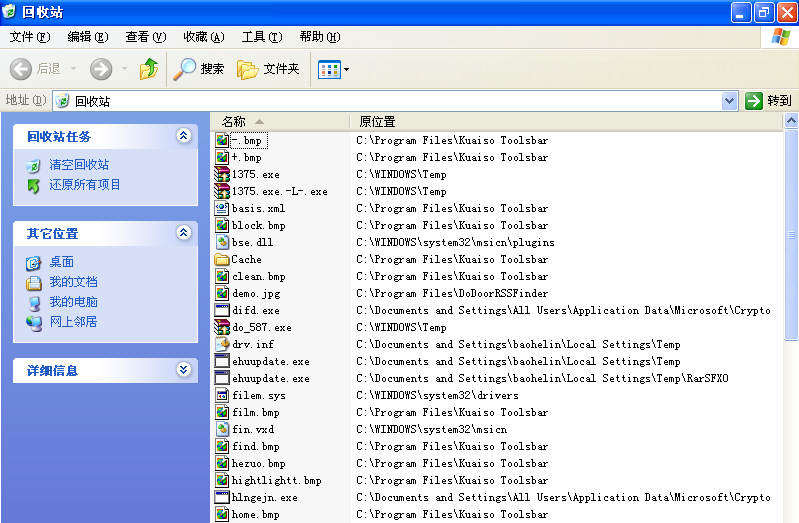Select the hezuo.bmp file name
Screen dimensions: 799x523
[258, 463]
